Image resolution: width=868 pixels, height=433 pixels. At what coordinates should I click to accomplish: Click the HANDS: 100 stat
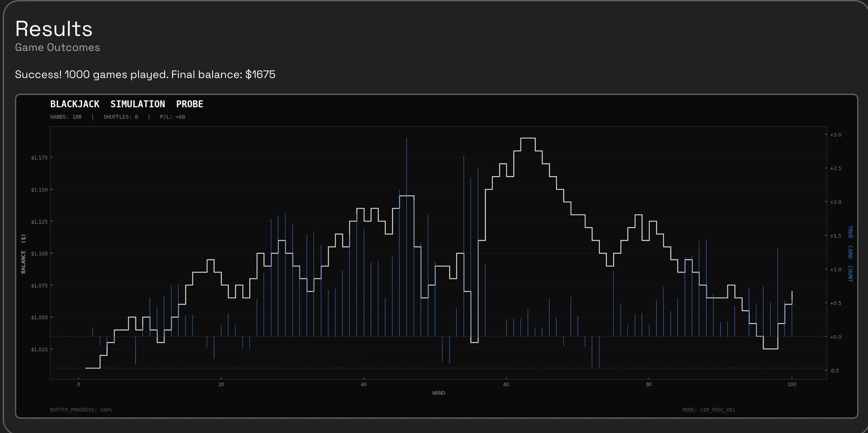pos(66,117)
